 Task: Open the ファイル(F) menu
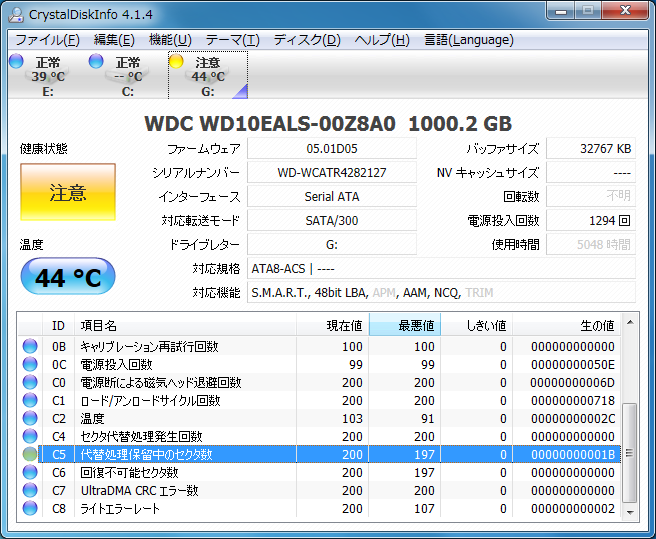[47, 40]
